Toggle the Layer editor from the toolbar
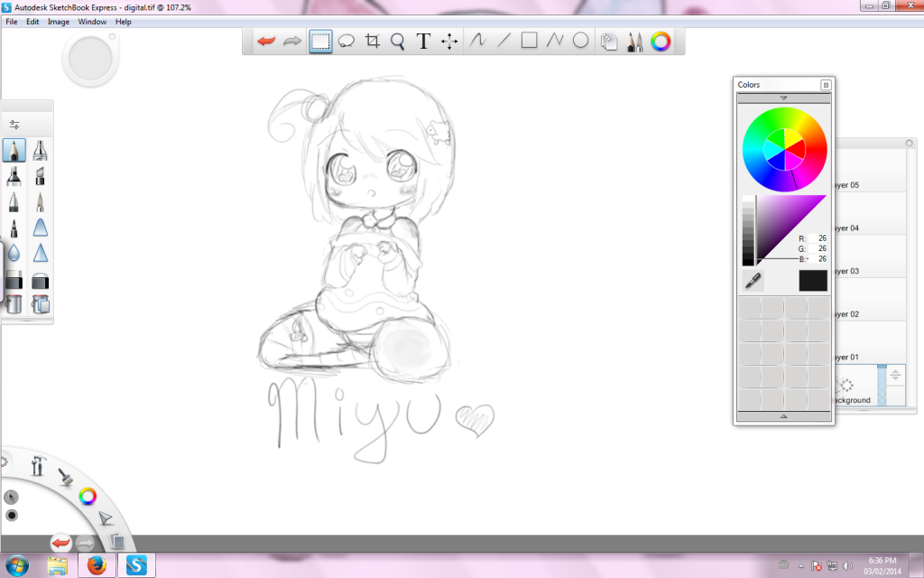 609,42
